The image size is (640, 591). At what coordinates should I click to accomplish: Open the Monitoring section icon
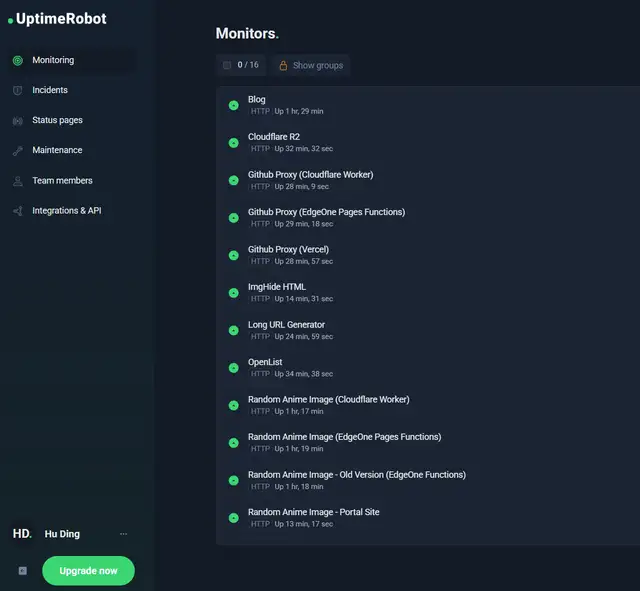[x=17, y=60]
